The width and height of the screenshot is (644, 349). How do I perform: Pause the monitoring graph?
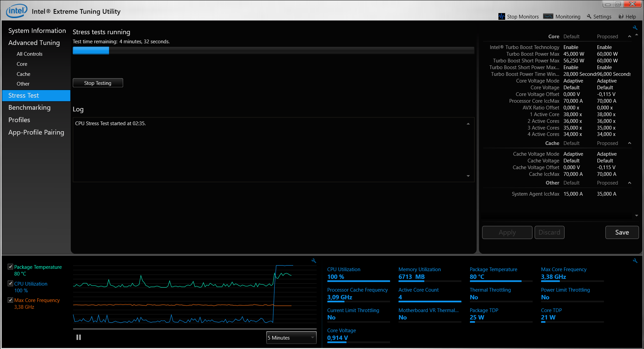(x=78, y=337)
